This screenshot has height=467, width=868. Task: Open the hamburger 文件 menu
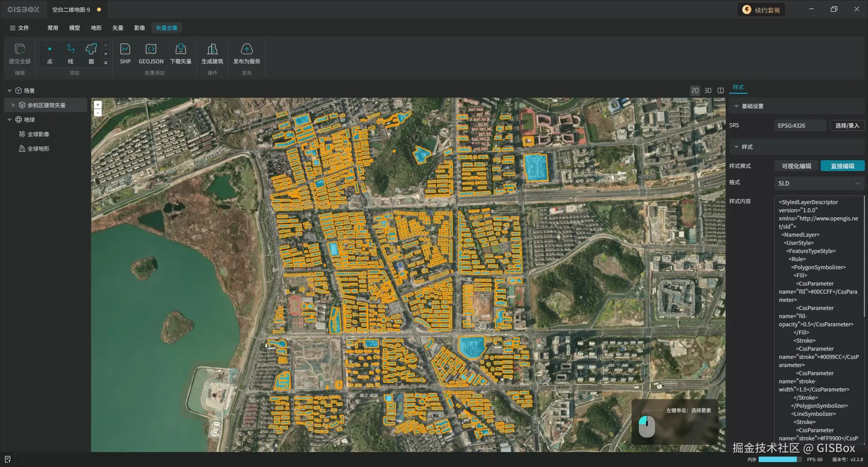(19, 28)
